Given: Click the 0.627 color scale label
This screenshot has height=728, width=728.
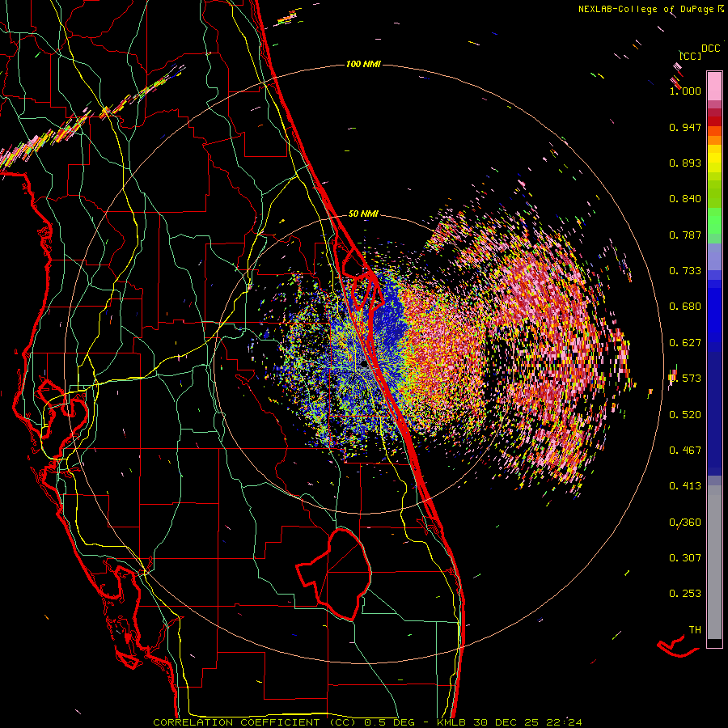Looking at the screenshot, I should (x=685, y=343).
